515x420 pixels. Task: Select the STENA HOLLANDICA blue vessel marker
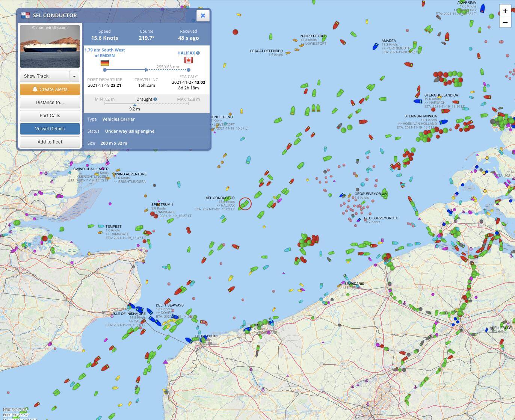pos(418,101)
